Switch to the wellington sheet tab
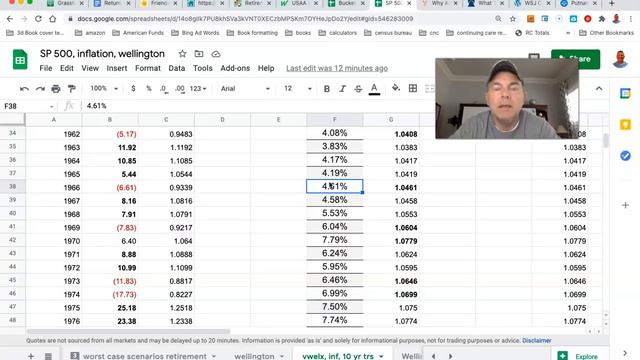 (254, 356)
